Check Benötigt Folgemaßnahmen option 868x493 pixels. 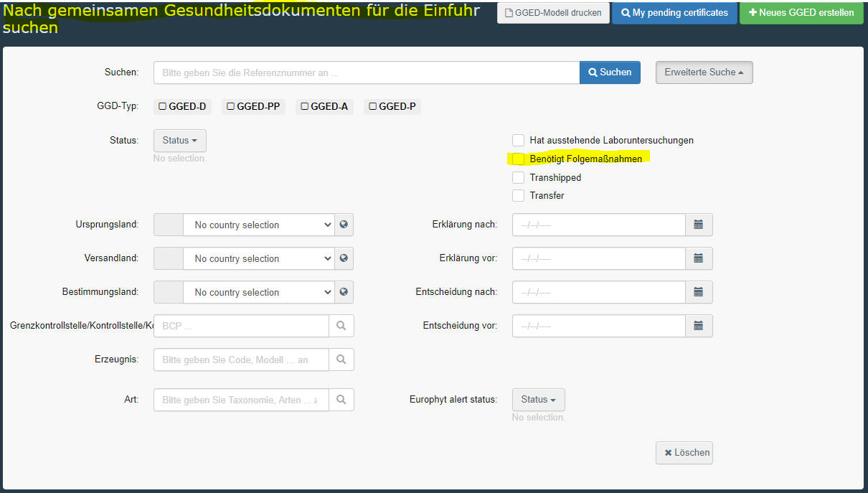click(518, 159)
